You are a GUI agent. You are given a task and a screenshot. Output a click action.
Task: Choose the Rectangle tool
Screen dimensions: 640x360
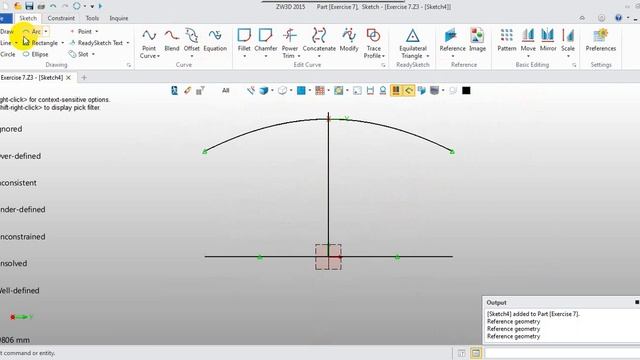(40, 43)
